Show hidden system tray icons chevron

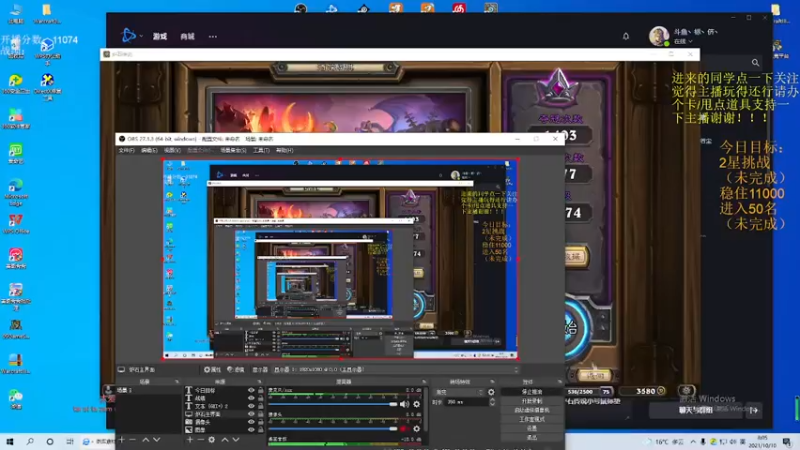click(x=693, y=441)
